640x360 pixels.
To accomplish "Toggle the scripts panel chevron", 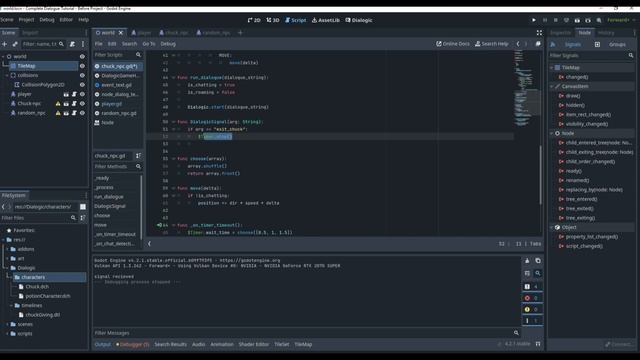I will coord(149,244).
